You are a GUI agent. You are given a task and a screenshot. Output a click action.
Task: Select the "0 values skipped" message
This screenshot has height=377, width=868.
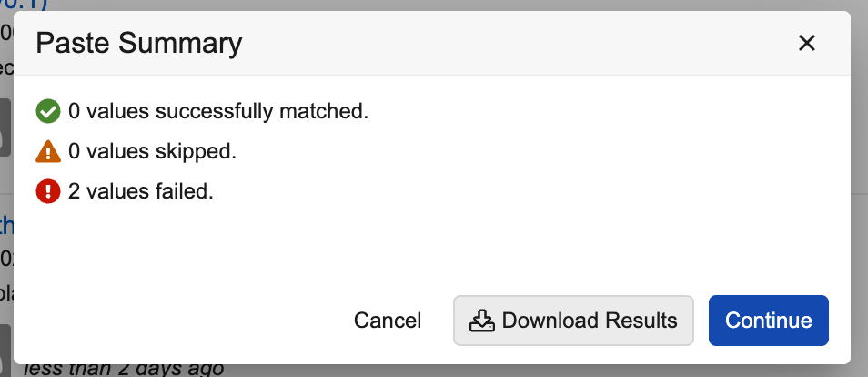tap(153, 152)
